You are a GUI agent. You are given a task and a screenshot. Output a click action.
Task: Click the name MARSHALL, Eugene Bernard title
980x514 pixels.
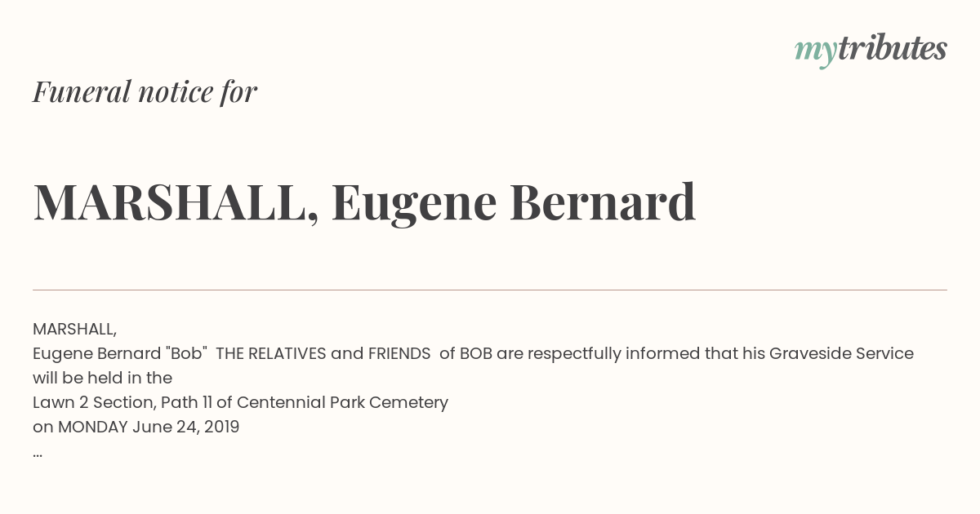point(364,202)
